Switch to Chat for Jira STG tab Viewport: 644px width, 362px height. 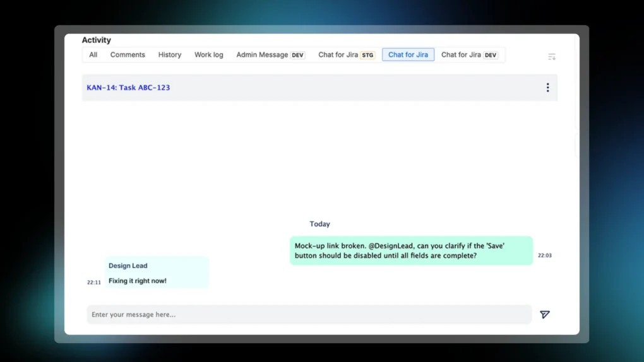pos(347,55)
